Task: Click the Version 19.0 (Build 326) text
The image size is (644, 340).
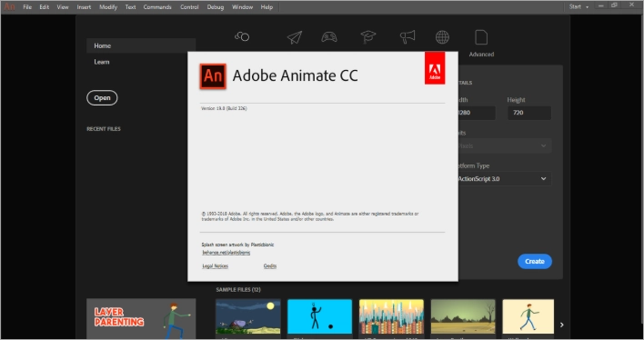Action: 224,108
